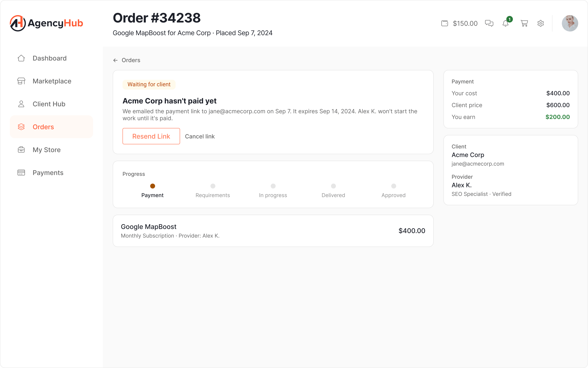
Task: Click the Approved step label
Action: 393,195
